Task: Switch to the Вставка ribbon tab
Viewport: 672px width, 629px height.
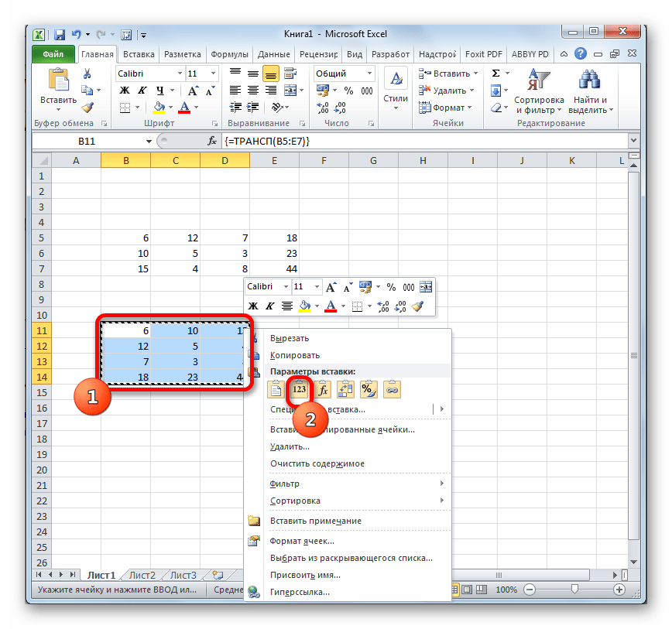Action: click(139, 54)
